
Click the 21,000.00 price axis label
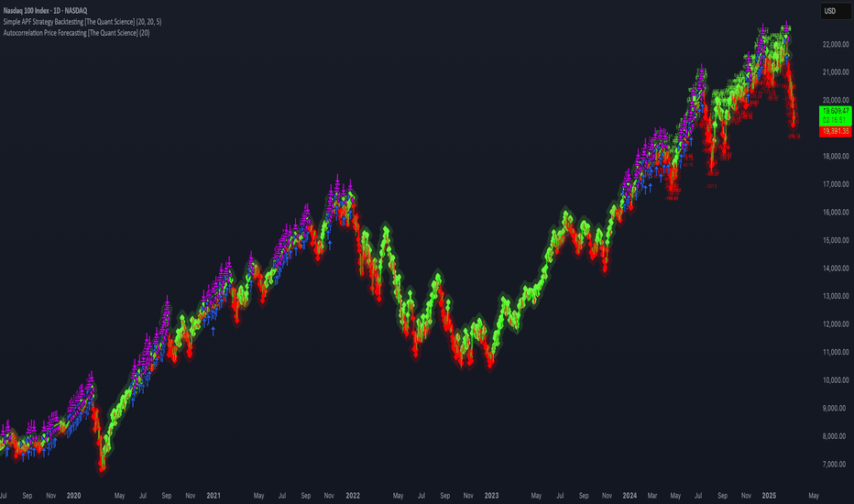click(836, 71)
